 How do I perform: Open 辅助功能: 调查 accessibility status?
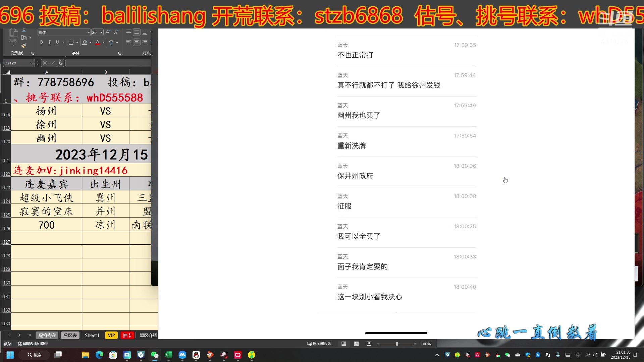click(33, 344)
